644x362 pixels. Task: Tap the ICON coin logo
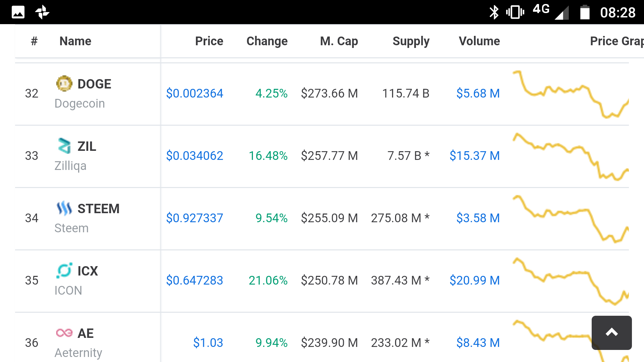coord(64,270)
